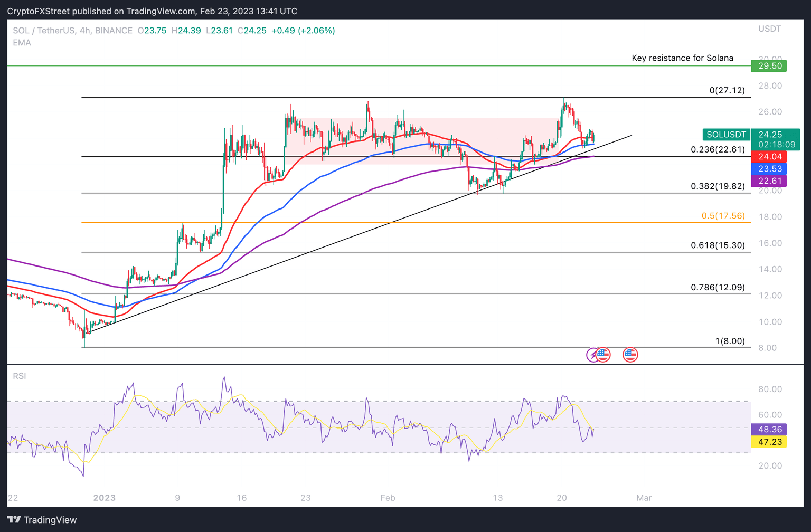Image resolution: width=811 pixels, height=532 pixels.
Task: Click the 2023 label on the date axis
Action: pyautogui.click(x=104, y=497)
